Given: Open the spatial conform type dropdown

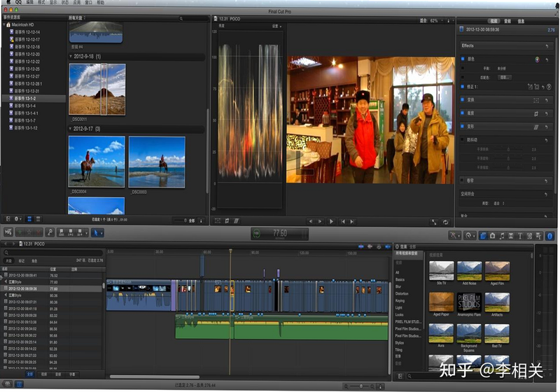Looking at the screenshot, I should click(x=499, y=204).
